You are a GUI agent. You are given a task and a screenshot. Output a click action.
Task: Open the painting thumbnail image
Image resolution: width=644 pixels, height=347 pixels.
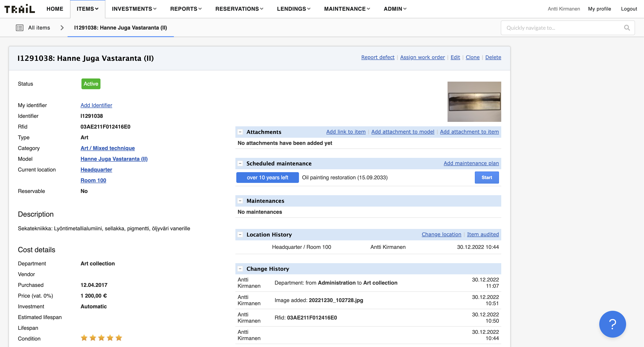pos(474,102)
